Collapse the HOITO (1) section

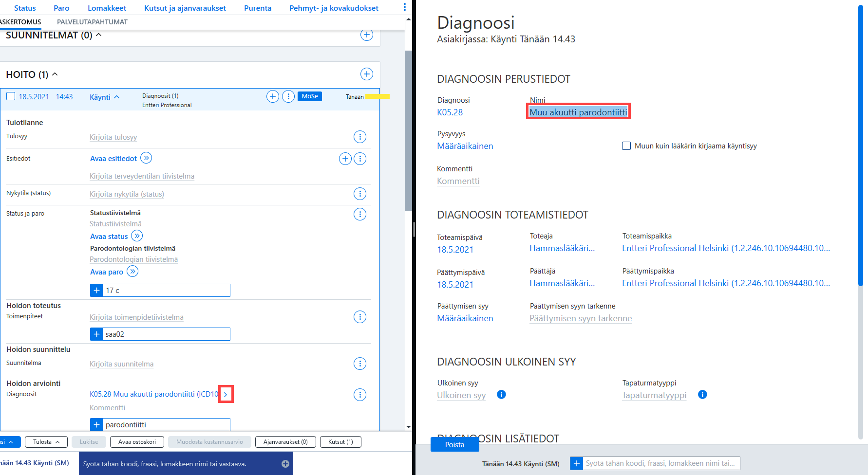(55, 74)
